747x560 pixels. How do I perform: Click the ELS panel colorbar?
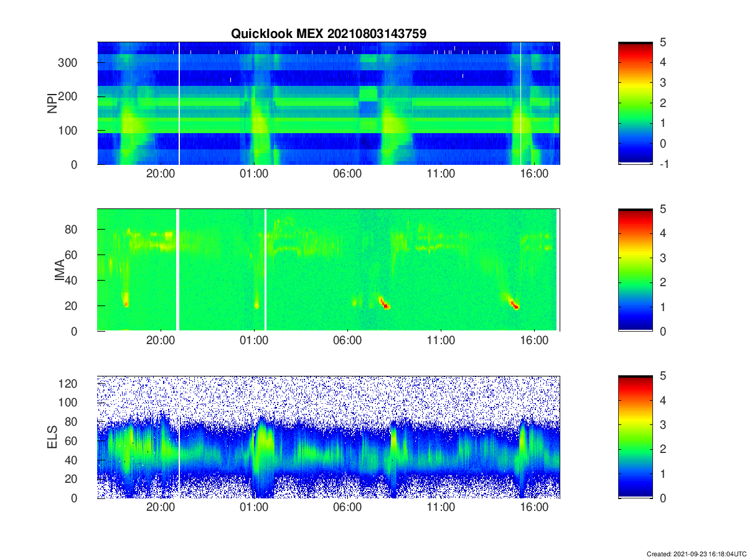[x=635, y=437]
